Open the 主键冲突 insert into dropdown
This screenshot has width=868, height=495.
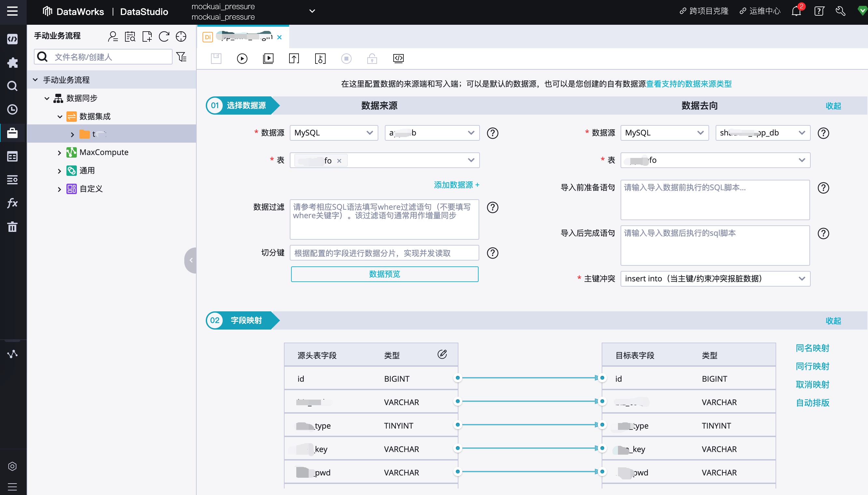(x=715, y=278)
